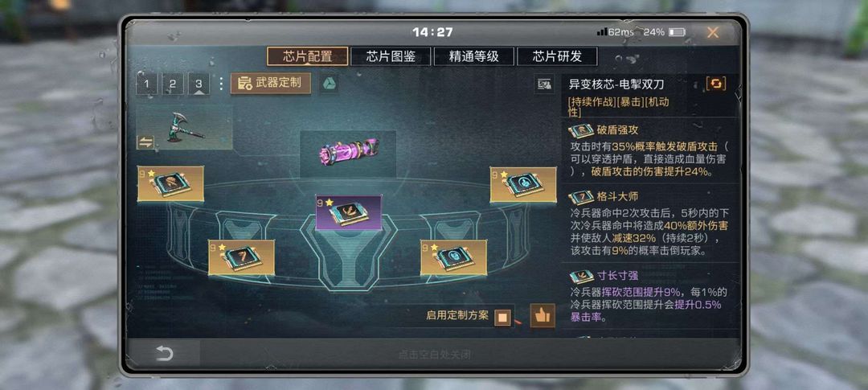Switch to loadout preset 1
Image resolution: width=868 pixels, height=390 pixels.
[146, 84]
